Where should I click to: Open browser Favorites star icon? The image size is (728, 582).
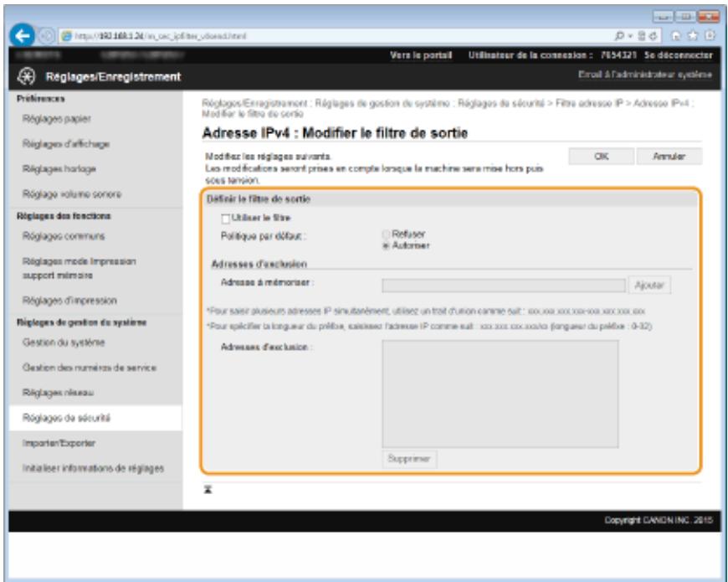[693, 35]
